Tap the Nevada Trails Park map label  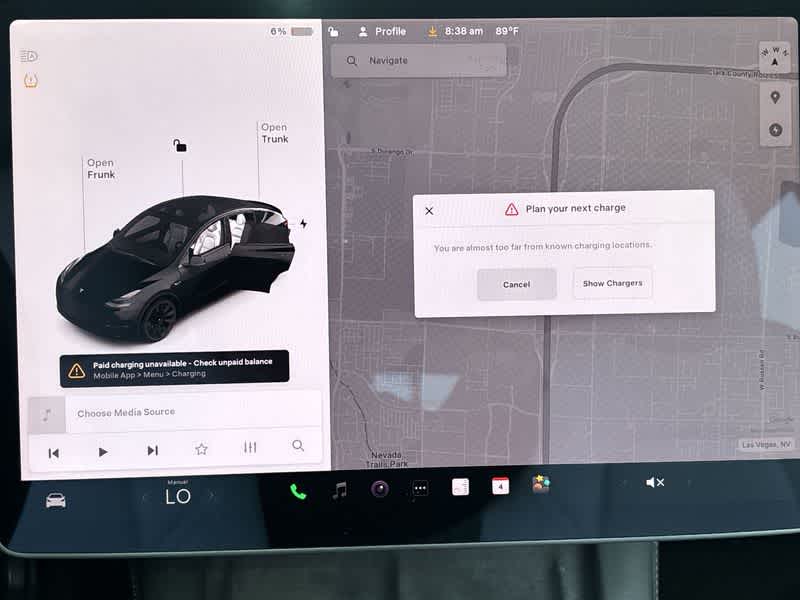[x=387, y=459]
